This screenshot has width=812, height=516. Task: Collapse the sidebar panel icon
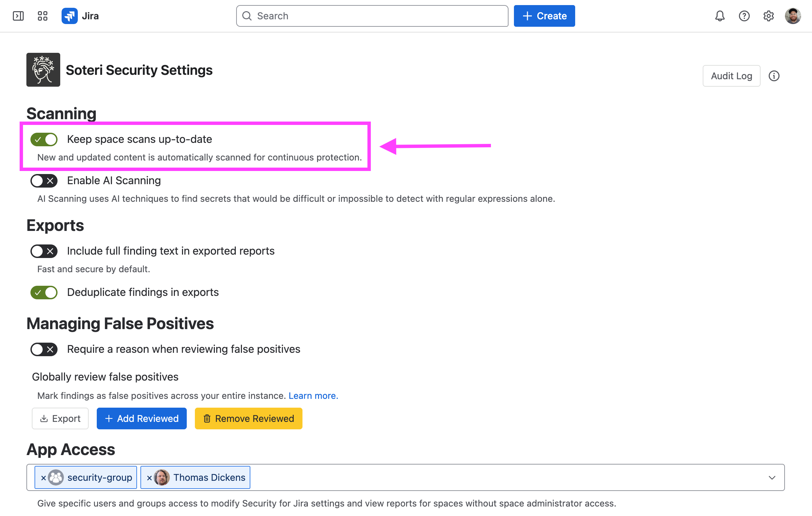pyautogui.click(x=18, y=16)
